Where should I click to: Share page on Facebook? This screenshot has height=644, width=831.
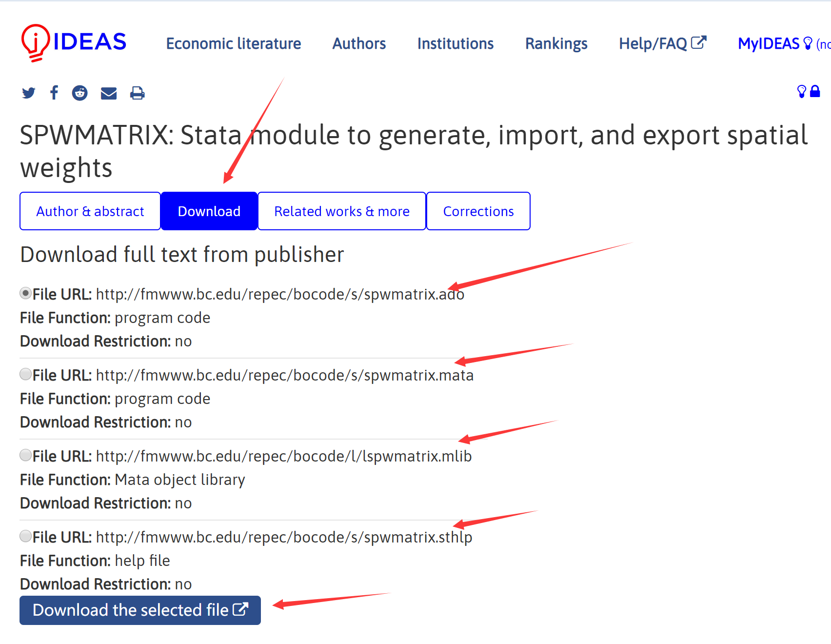pos(54,93)
